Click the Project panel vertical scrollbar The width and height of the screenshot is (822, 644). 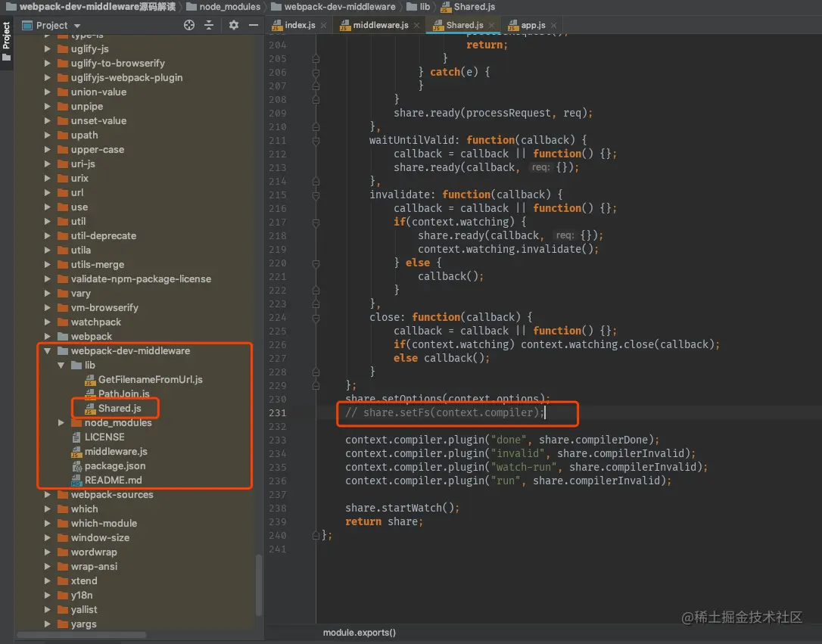click(258, 585)
